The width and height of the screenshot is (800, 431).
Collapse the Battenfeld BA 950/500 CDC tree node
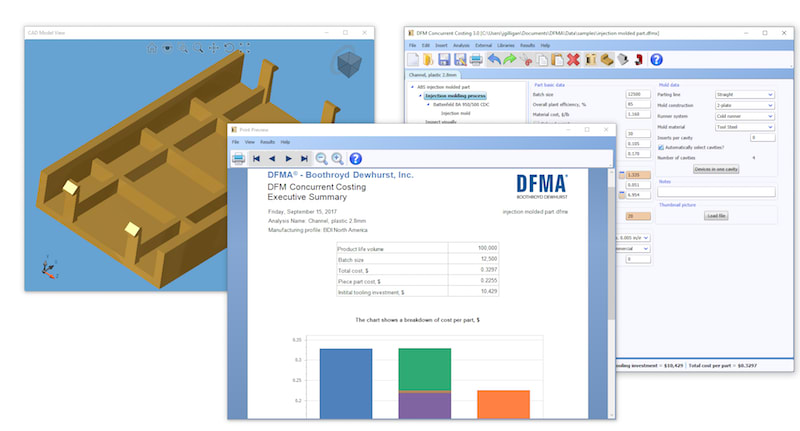coord(428,105)
